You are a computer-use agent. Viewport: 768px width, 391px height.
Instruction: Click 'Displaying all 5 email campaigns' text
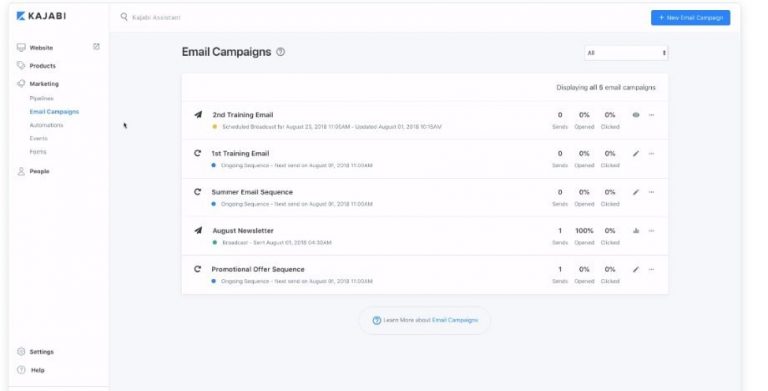pyautogui.click(x=606, y=88)
